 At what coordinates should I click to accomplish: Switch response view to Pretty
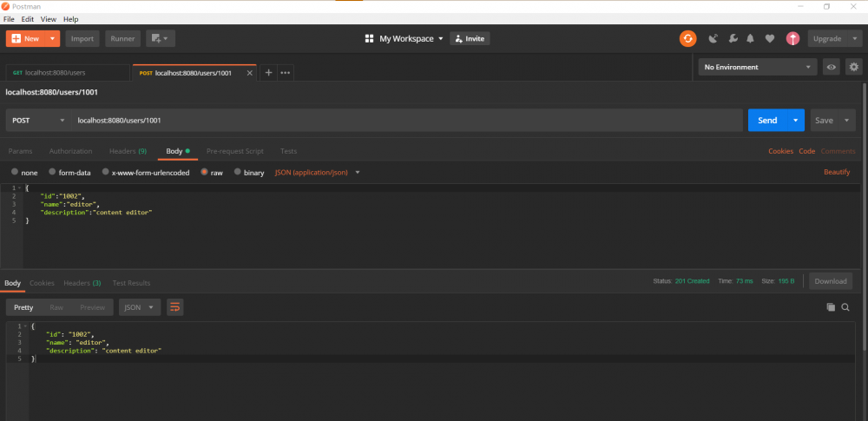23,307
